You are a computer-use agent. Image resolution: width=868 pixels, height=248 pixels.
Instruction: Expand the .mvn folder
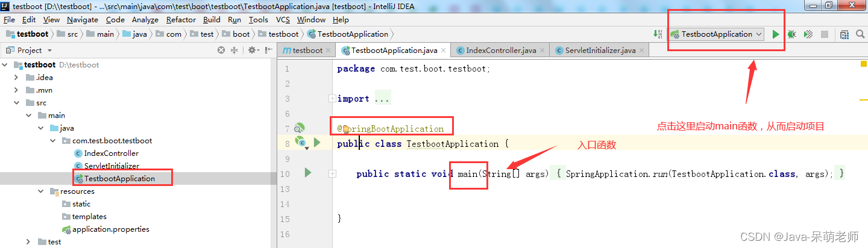coord(17,90)
